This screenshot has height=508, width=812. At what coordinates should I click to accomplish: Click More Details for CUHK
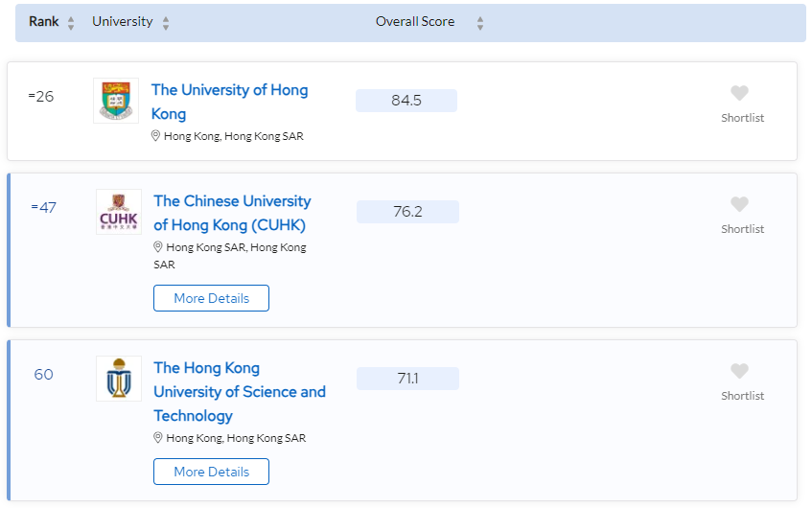tap(211, 298)
